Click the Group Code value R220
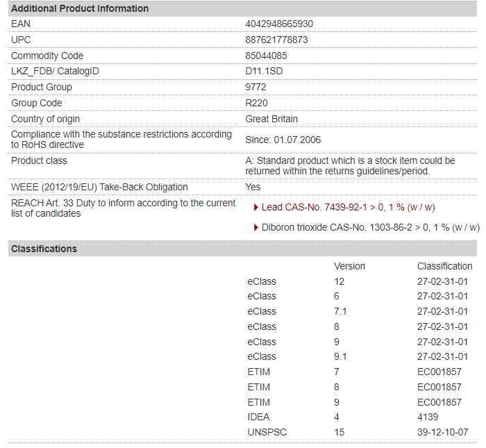486x448 pixels. click(256, 103)
